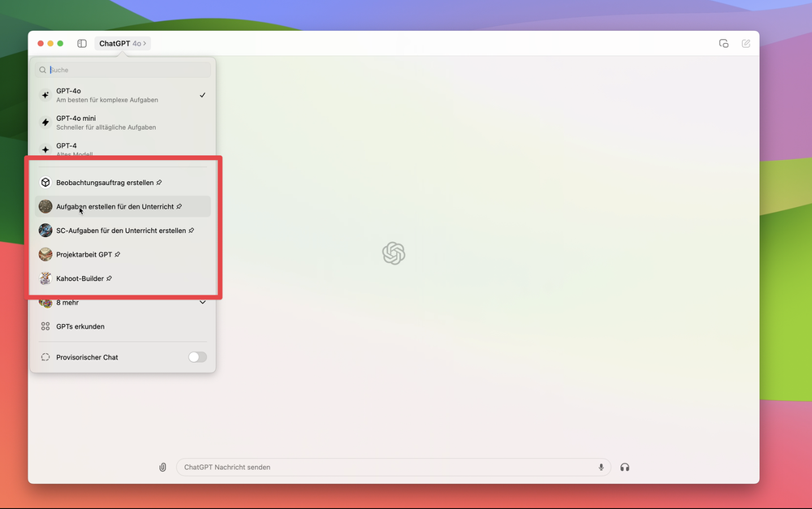Screen dimensions: 812x509
Task: Click the GPT-4 star icon
Action: [x=45, y=149]
